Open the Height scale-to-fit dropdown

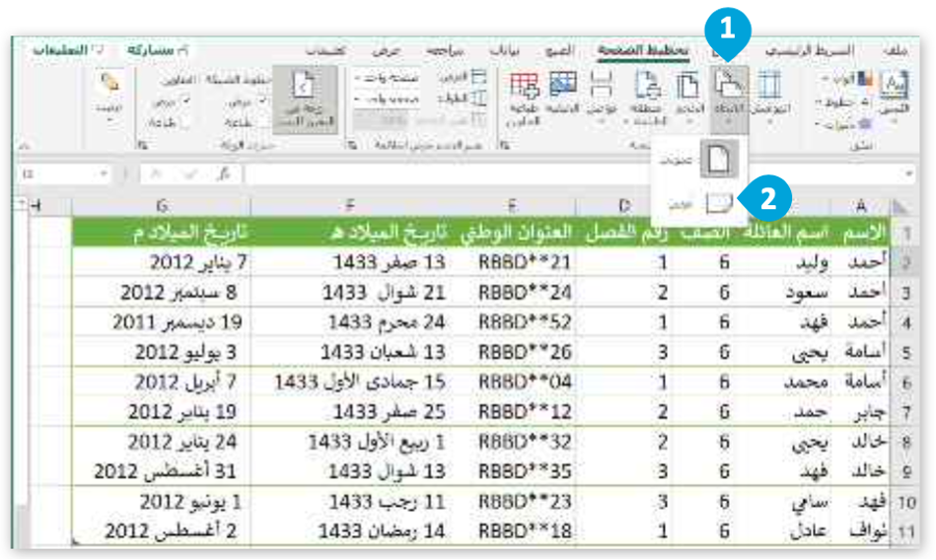click(387, 100)
